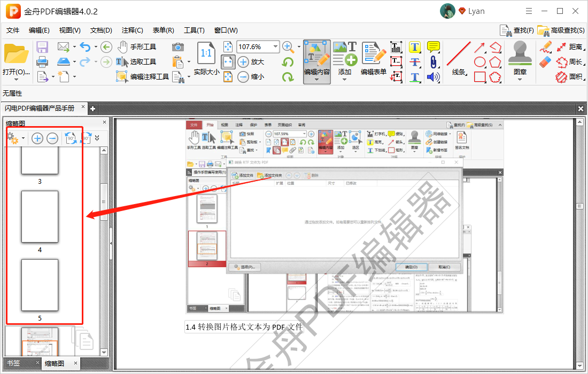The image size is (588, 374).
Task: Select the red Rectangle shape tool
Action: point(480,77)
